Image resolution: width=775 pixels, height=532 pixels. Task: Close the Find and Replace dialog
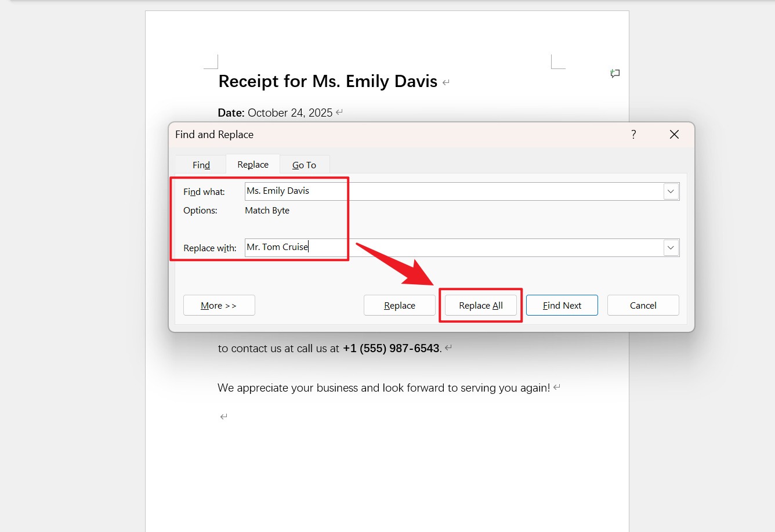point(674,135)
